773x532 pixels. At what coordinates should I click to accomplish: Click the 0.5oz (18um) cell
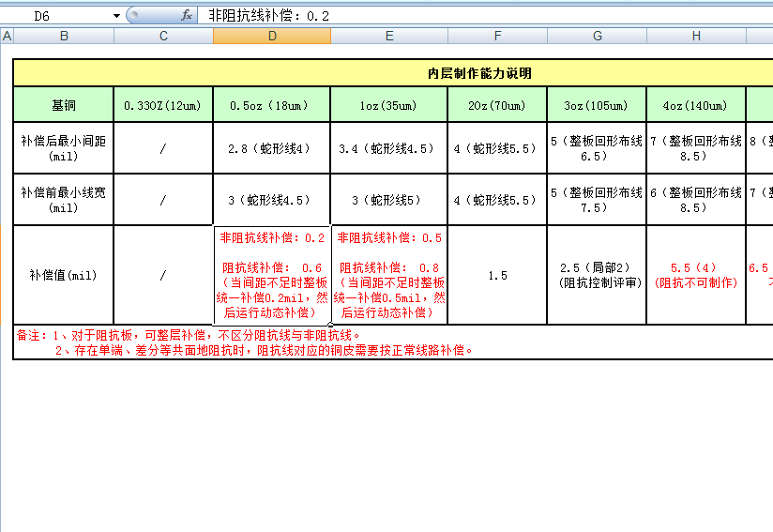(272, 105)
